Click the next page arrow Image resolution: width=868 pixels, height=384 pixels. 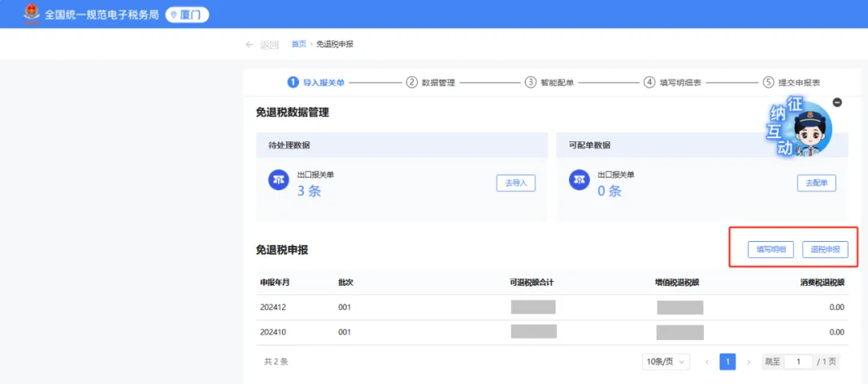(748, 362)
